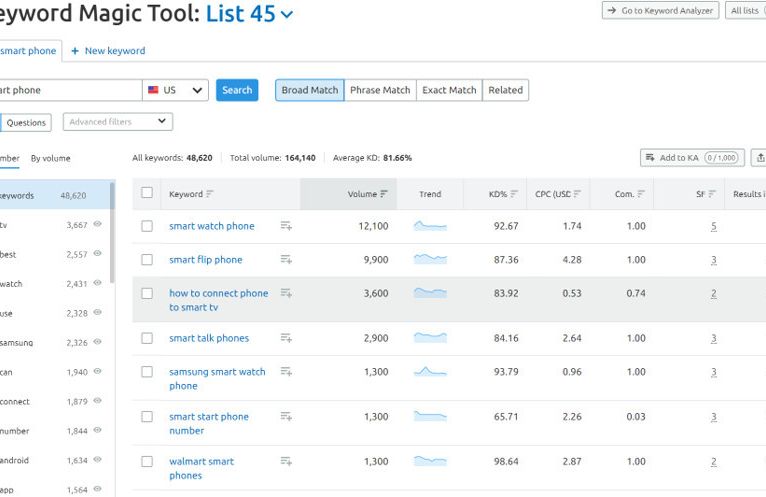This screenshot has width=766, height=497.
Task: Open the List 45 dropdown chevron
Action: (288, 14)
